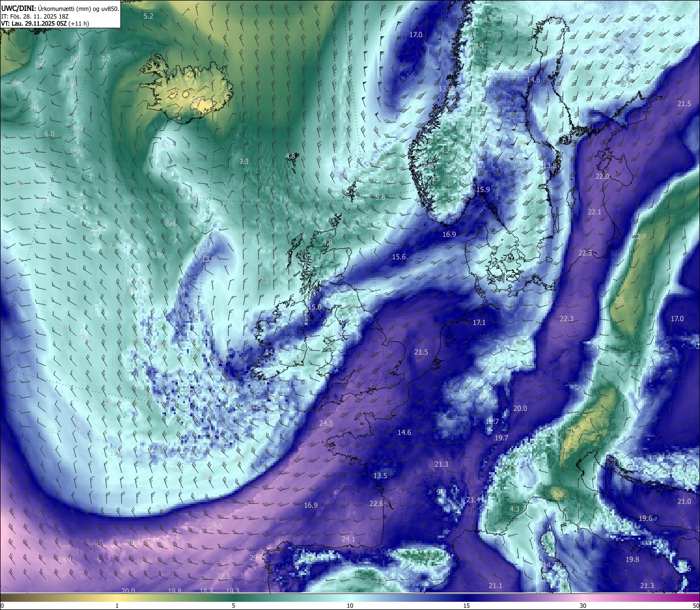Click the 8.4 value in the Atlantic
Viewport: 700px width, 610px height.
pyautogui.click(x=171, y=223)
